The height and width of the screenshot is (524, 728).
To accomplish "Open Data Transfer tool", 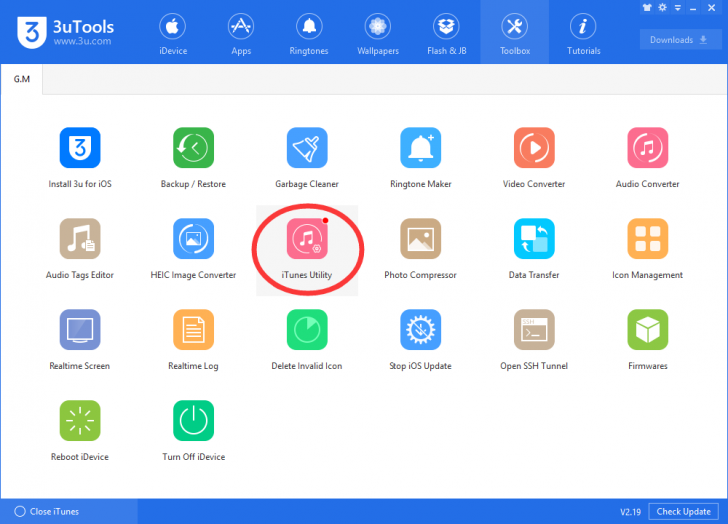I will point(534,239).
